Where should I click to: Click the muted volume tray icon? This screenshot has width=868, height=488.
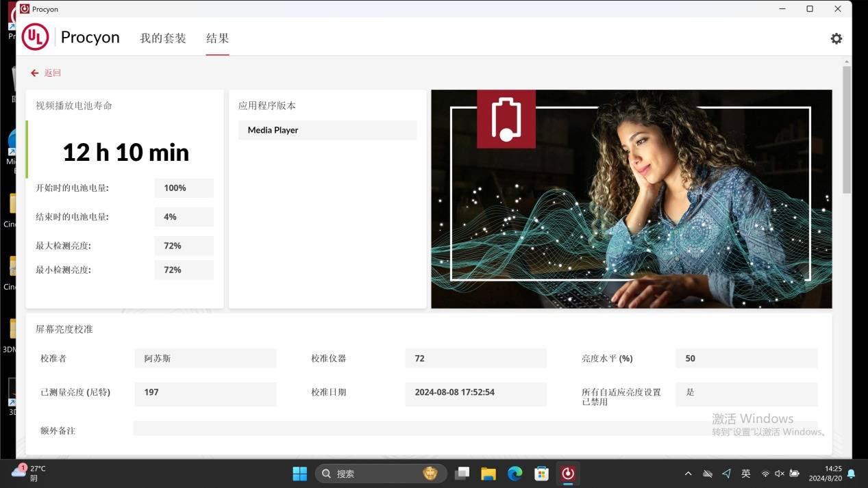779,474
